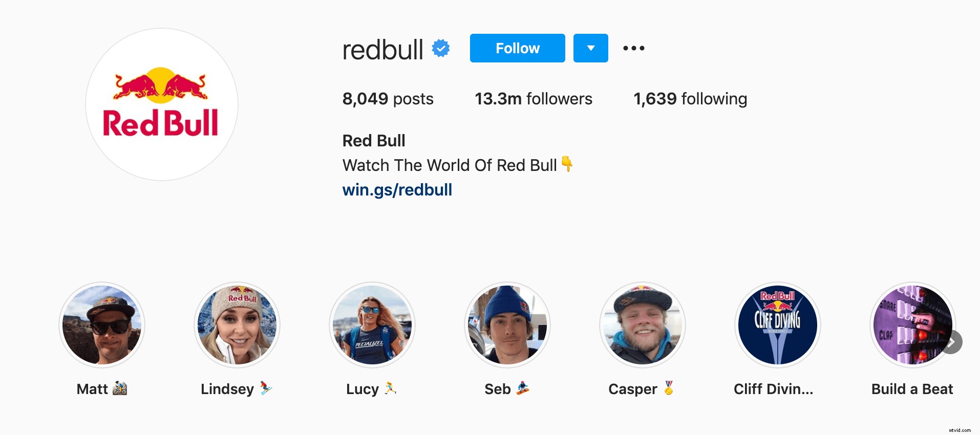
Task: Click the blue verified badge next to redbull
Action: pos(440,48)
